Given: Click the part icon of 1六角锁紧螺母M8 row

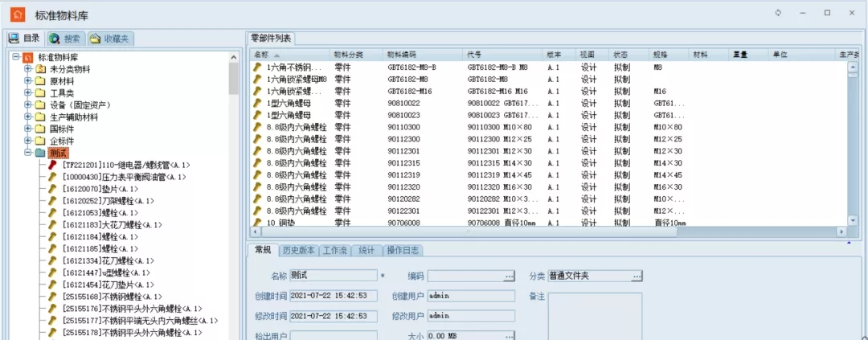Looking at the screenshot, I should [x=258, y=80].
